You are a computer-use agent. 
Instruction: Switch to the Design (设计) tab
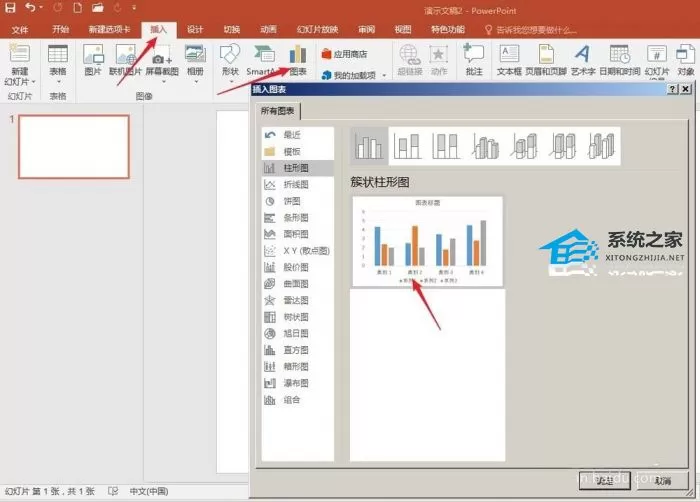[195, 29]
